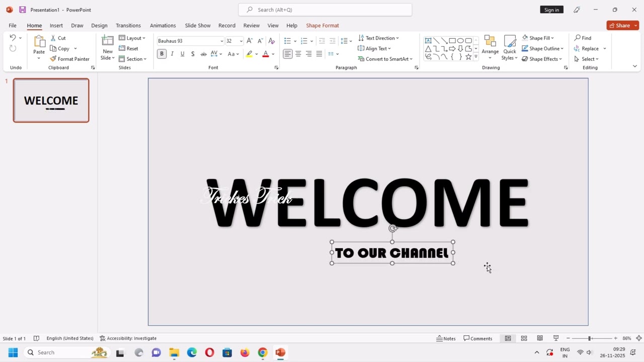This screenshot has height=362, width=644.
Task: Justify the text
Action: (x=319, y=54)
